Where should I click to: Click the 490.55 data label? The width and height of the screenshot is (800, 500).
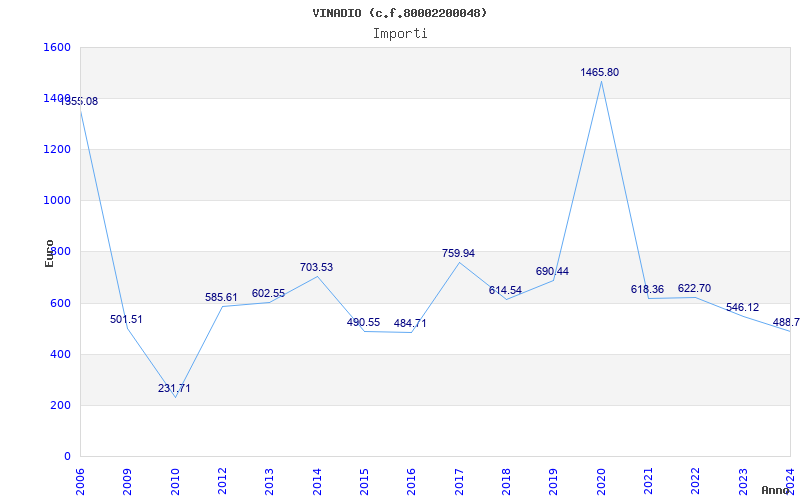pyautogui.click(x=363, y=322)
